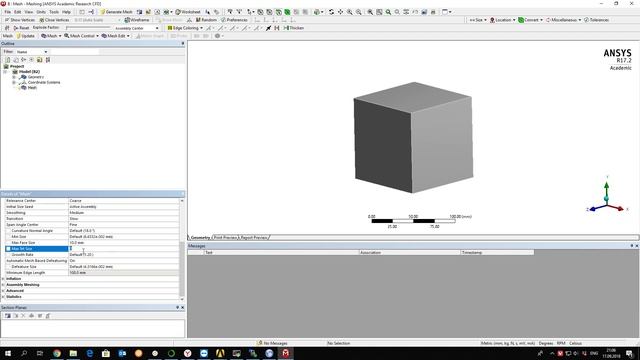Viewport: 640px width, 360px height.
Task: Open the Units menu
Action: coord(41,12)
